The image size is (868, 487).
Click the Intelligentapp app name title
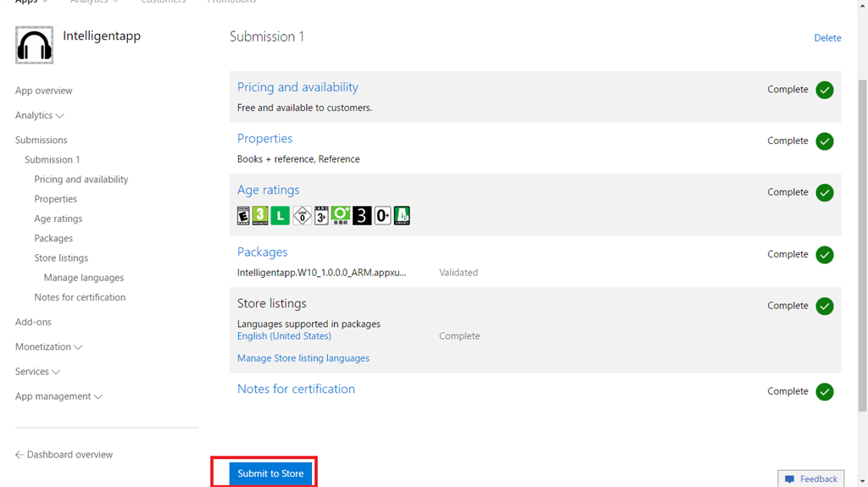(102, 36)
